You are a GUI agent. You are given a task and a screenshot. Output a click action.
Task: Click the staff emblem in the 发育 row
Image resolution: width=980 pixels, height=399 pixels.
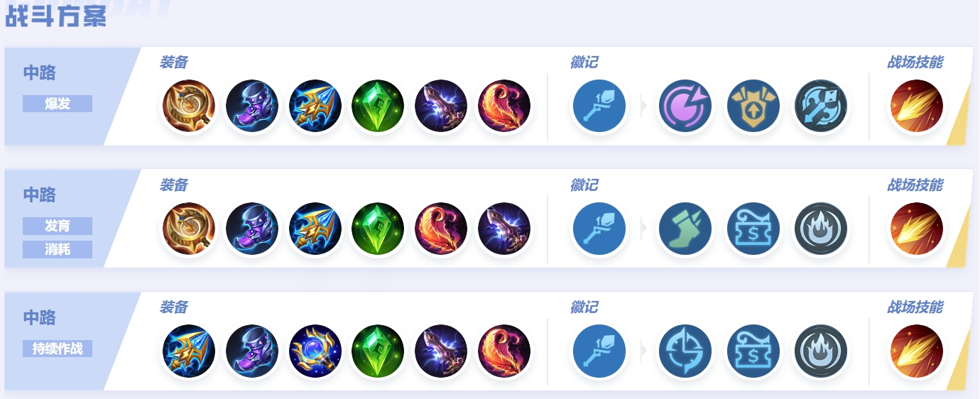coord(599,229)
